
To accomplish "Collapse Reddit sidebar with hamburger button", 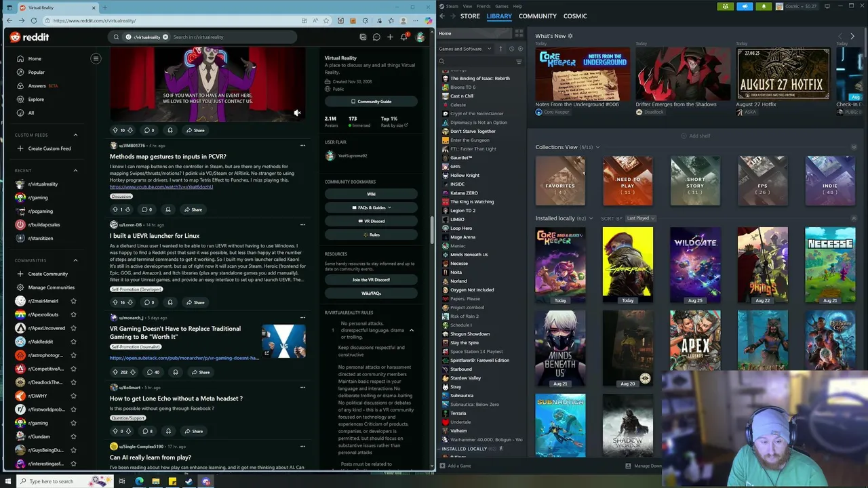I will [96, 59].
